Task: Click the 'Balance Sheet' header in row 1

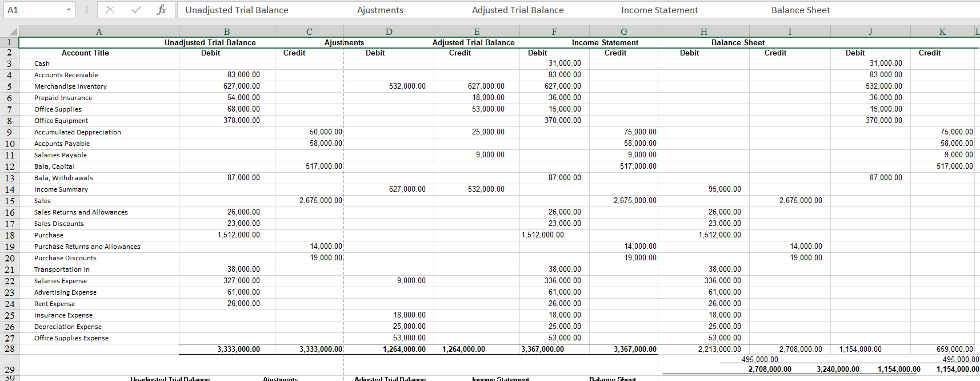Action: (x=738, y=42)
